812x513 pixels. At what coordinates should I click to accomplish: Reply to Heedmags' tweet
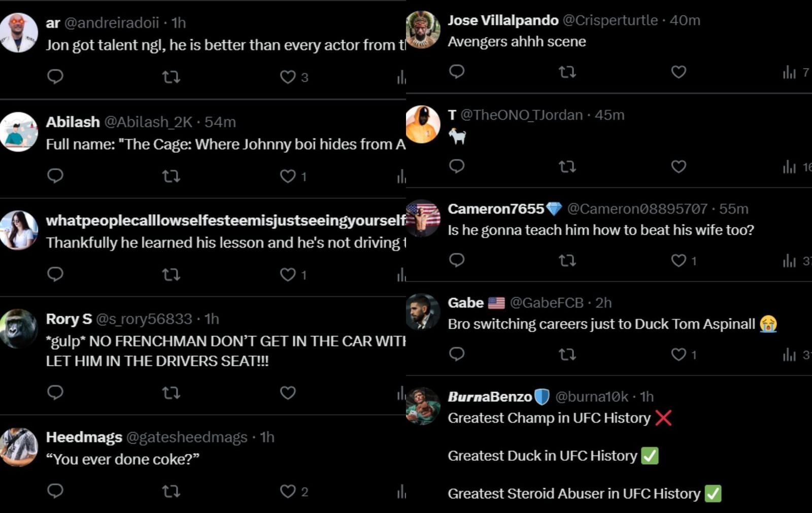pyautogui.click(x=55, y=491)
